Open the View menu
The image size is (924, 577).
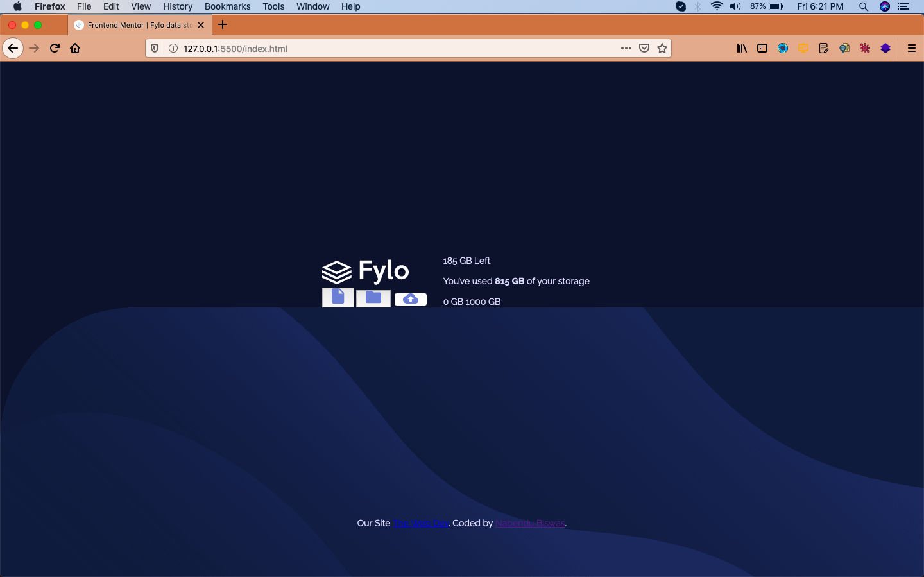[141, 6]
